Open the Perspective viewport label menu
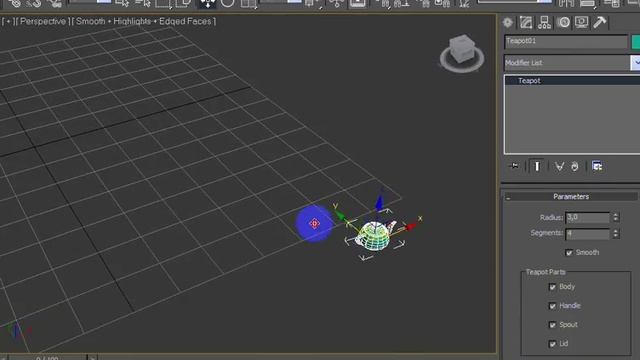 click(x=42, y=21)
